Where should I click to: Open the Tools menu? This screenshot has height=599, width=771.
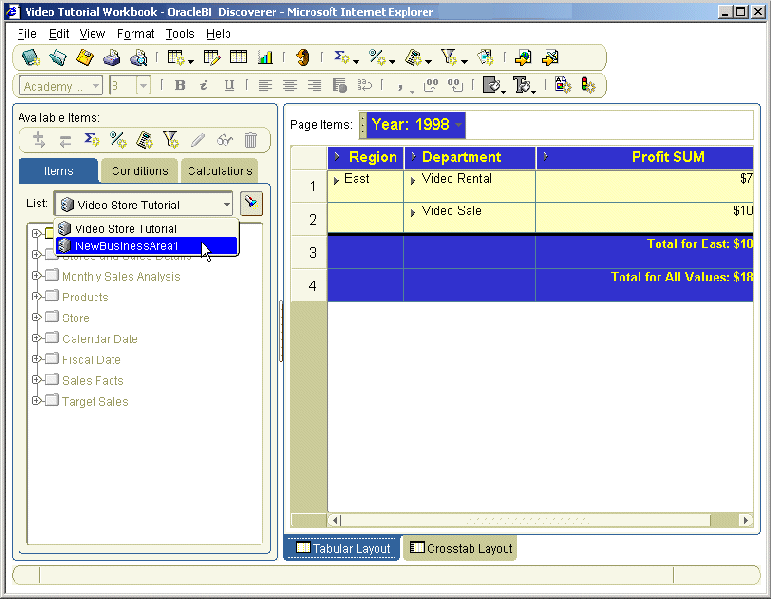pos(179,34)
